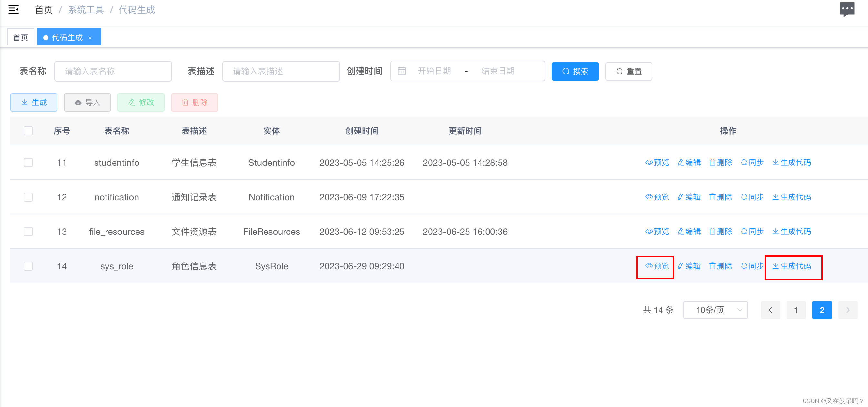
Task: Open the 10条/页 page size dropdown
Action: (x=715, y=310)
